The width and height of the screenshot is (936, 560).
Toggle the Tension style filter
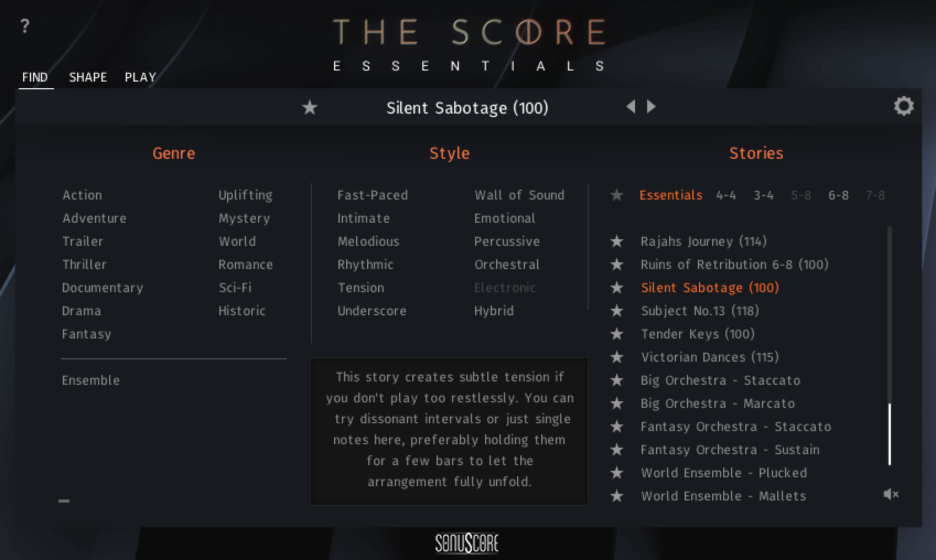(x=361, y=288)
